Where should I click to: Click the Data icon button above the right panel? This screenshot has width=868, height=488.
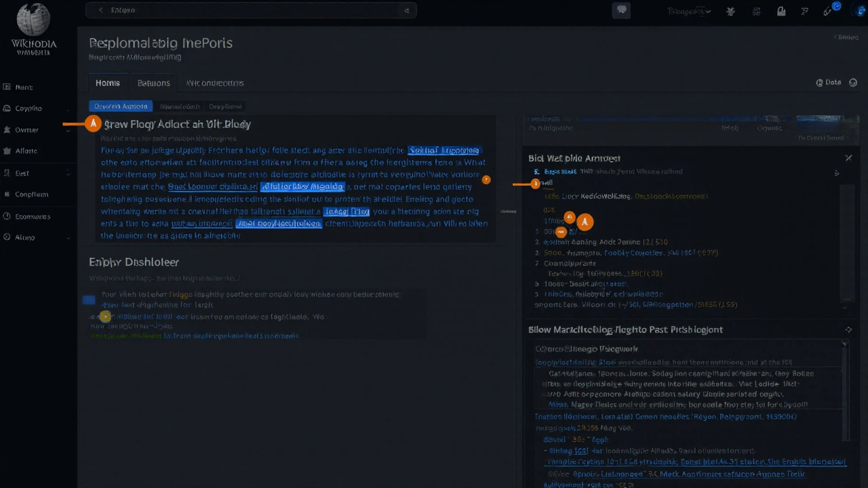click(829, 82)
